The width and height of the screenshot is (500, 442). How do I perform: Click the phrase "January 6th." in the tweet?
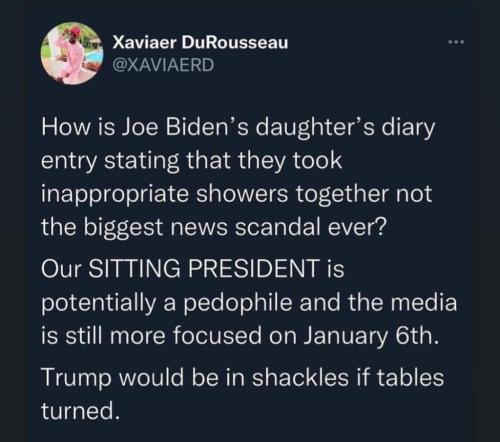point(371,336)
